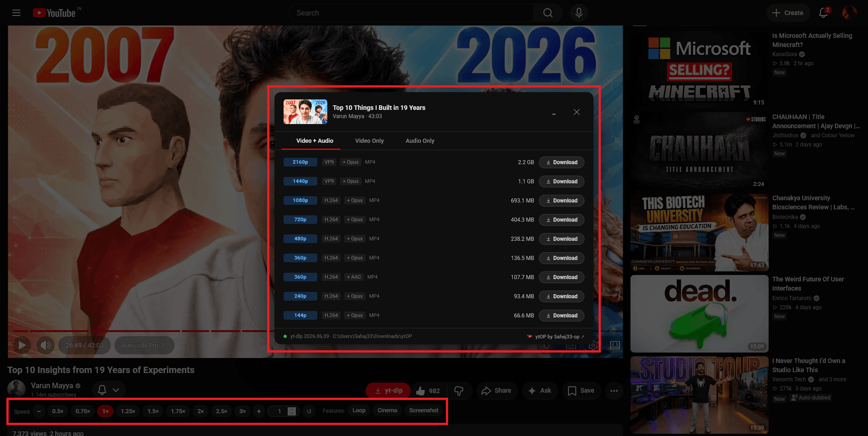
Task: Set playback speed to 0.75×
Action: click(83, 411)
